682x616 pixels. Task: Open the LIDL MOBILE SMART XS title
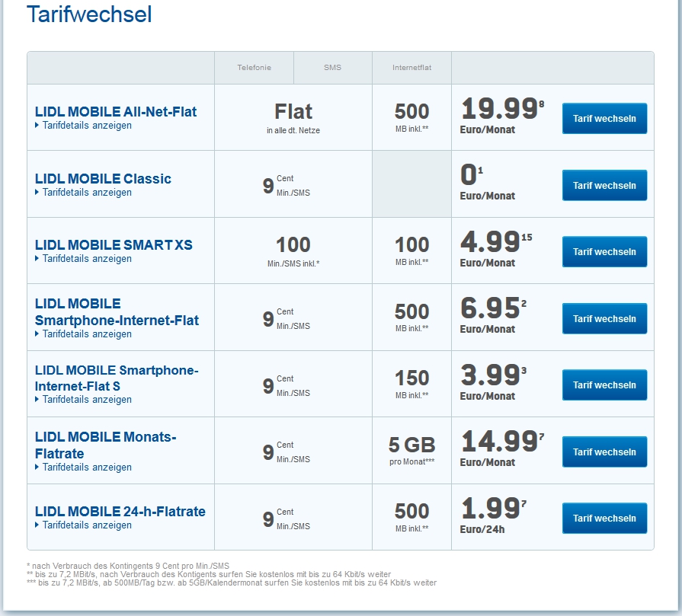click(114, 244)
